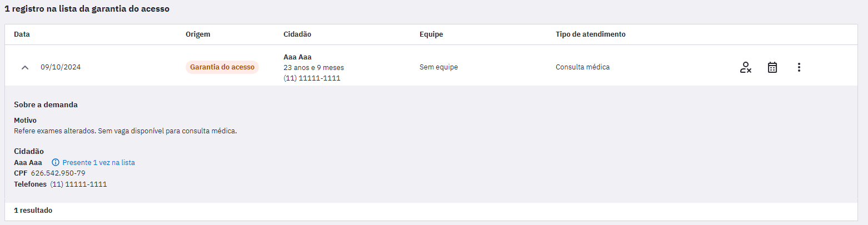Select the date 09/10/2024 in the row
Screen dimensions: 868x225
tap(61, 67)
